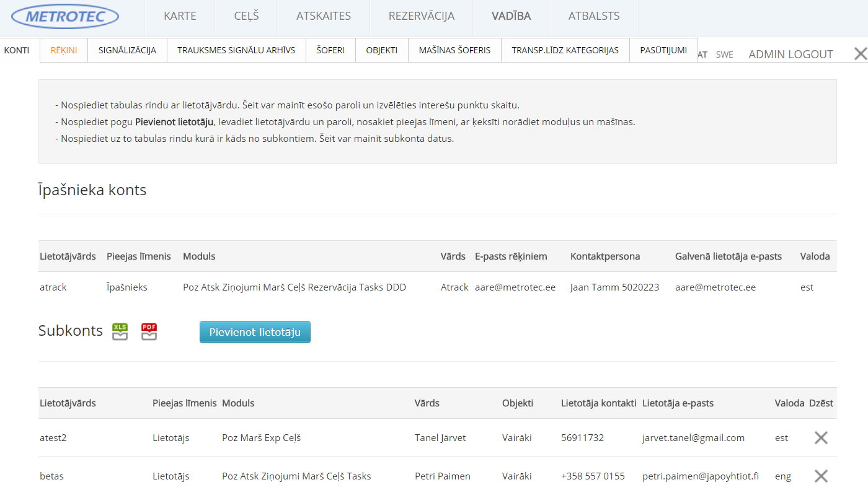Switch to the Rēķini tab
Viewport: 868px width, 490px height.
[64, 50]
